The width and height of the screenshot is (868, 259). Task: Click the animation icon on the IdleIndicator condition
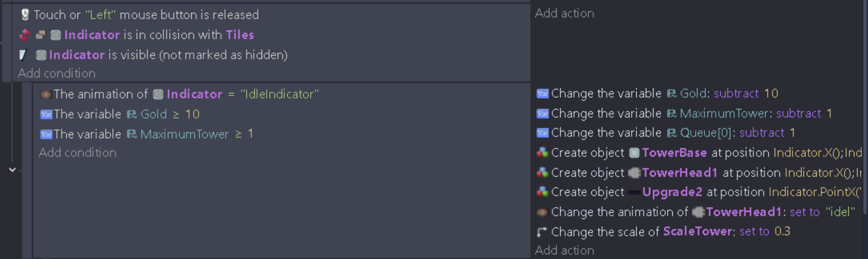(45, 94)
